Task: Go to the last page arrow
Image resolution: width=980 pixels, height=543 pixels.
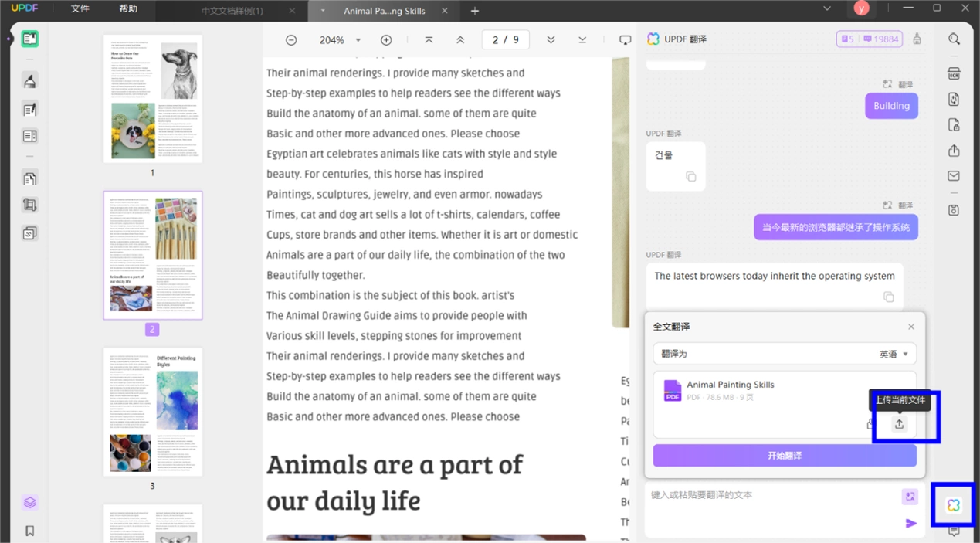Action: [582, 40]
